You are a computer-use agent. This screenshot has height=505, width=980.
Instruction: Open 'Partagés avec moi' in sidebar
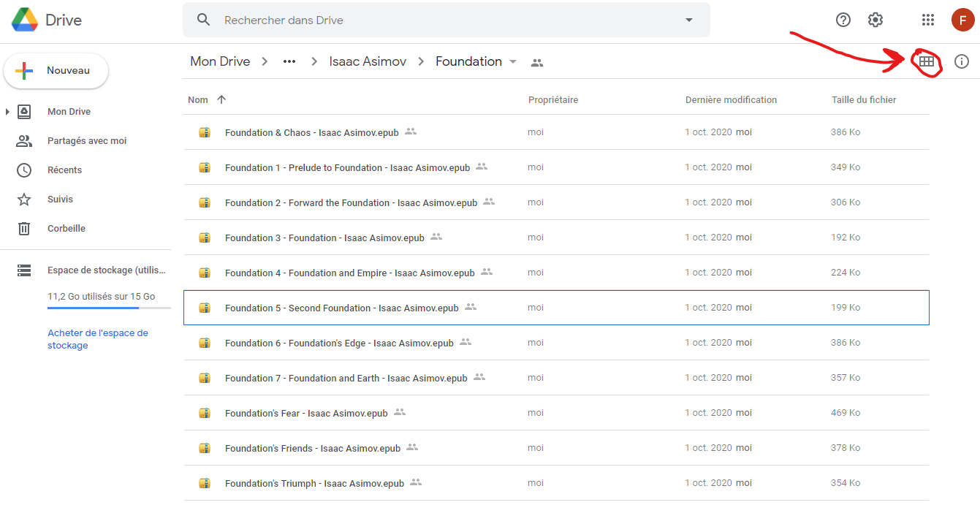[x=87, y=141]
